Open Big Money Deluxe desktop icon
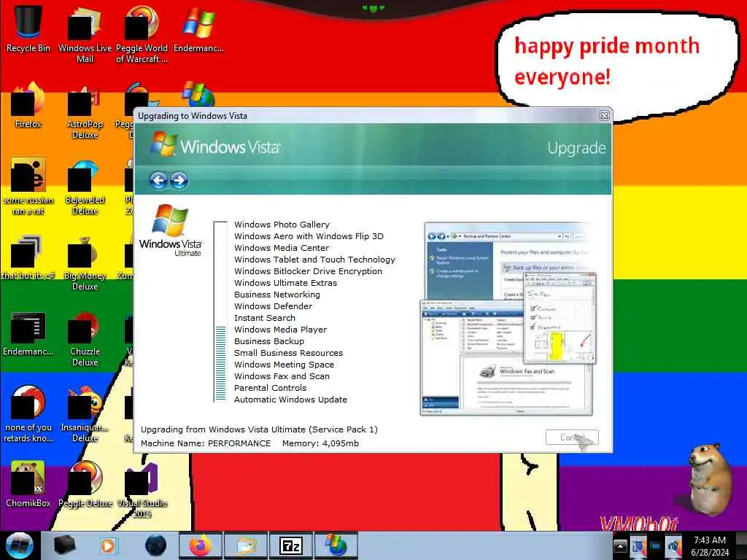Viewport: 747px width, 560px height. tap(85, 262)
